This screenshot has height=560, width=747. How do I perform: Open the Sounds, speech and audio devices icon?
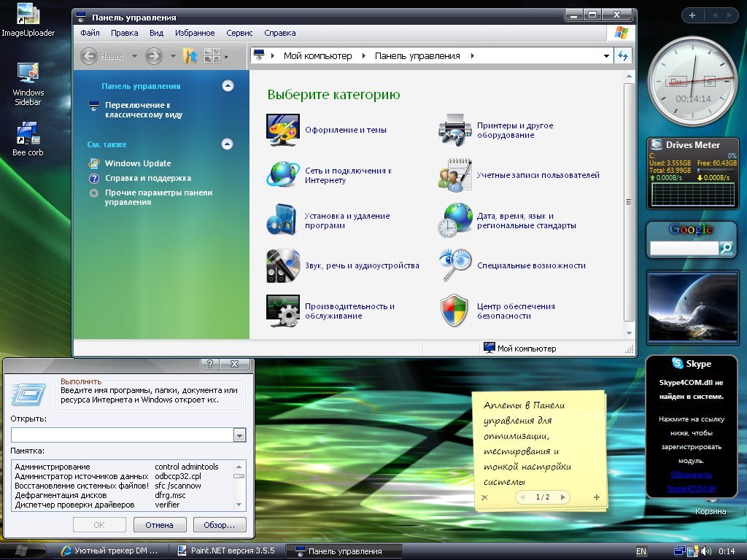coord(282,265)
